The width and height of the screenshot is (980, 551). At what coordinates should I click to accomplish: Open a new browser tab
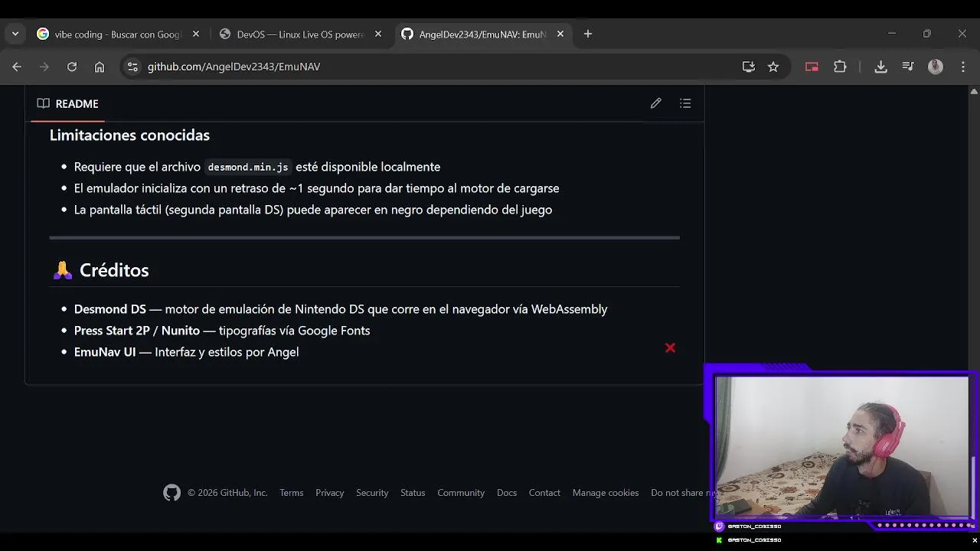click(x=588, y=34)
